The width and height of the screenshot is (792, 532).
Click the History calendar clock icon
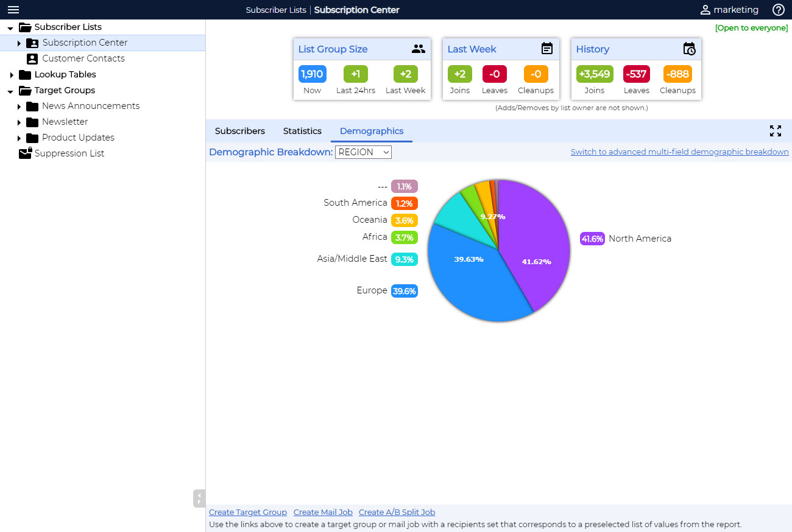689,49
